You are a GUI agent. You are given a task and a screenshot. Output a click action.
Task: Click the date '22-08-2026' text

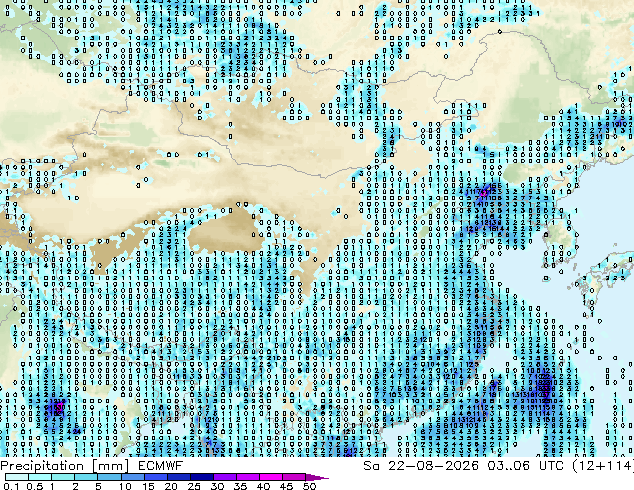click(x=433, y=466)
